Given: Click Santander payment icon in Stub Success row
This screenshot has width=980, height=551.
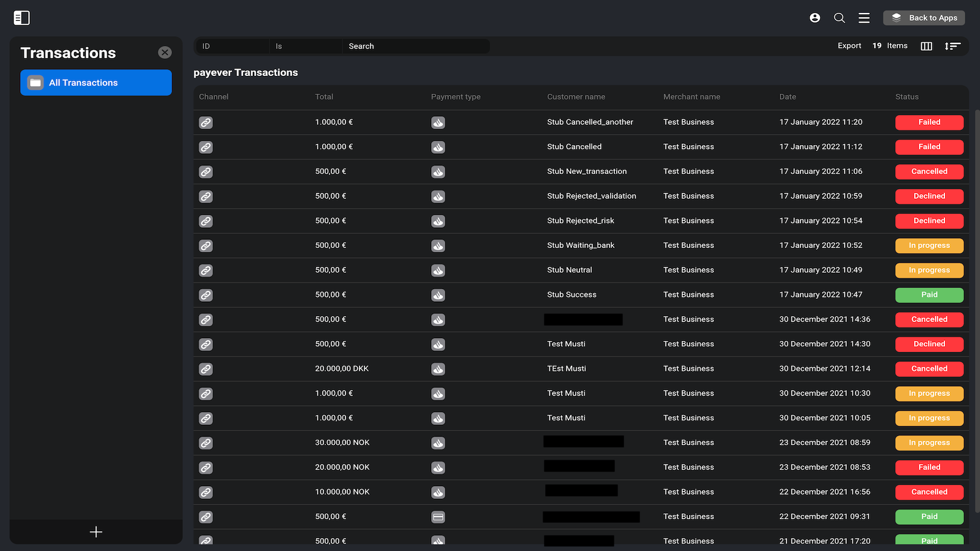Looking at the screenshot, I should [x=438, y=295].
